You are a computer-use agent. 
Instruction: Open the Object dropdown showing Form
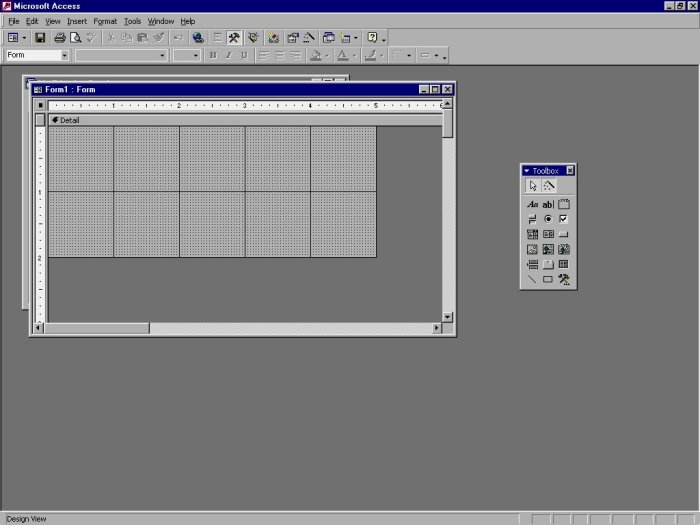(x=64, y=56)
